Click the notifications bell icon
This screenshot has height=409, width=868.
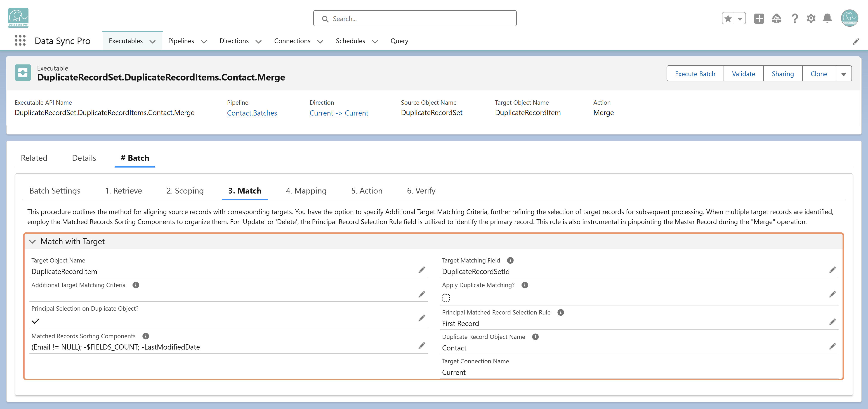tap(827, 18)
